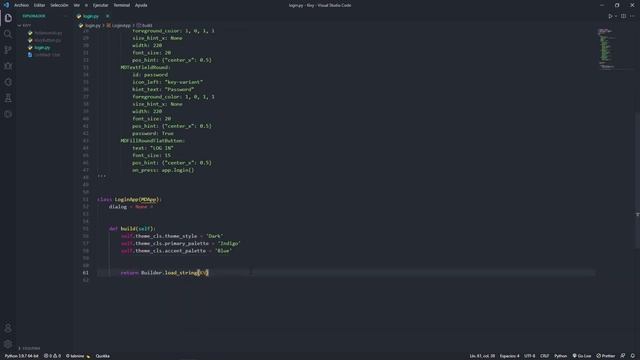Close the login.py editor tab
Viewport: 640px width, 360px height.
tap(107, 16)
